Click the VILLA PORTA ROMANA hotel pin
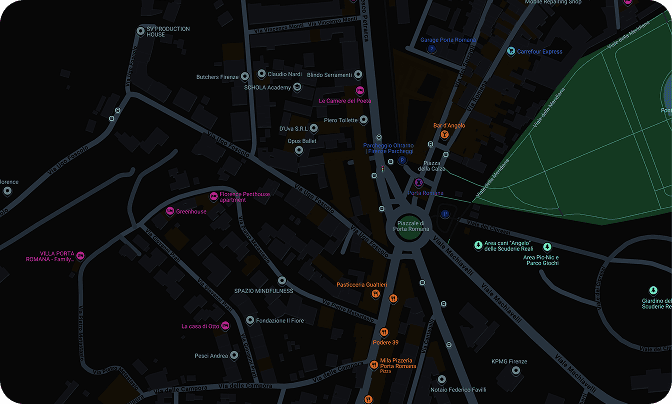Screen dimensions: 672x404 (80, 256)
